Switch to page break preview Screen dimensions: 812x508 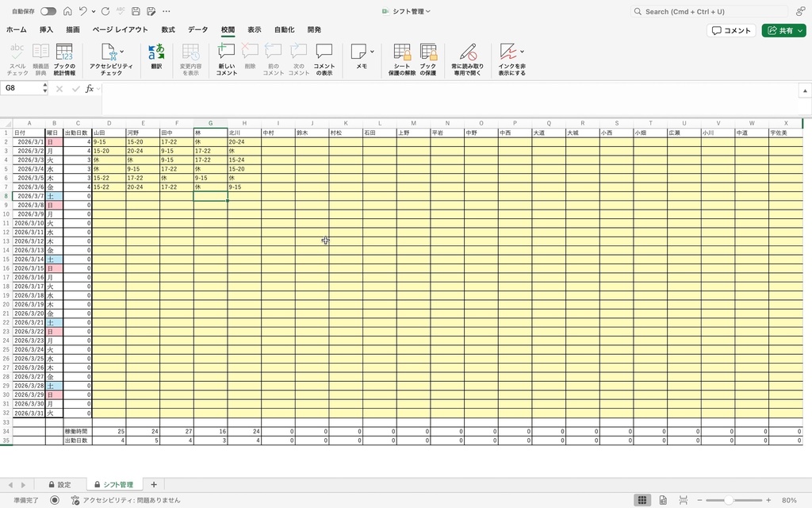[684, 500]
